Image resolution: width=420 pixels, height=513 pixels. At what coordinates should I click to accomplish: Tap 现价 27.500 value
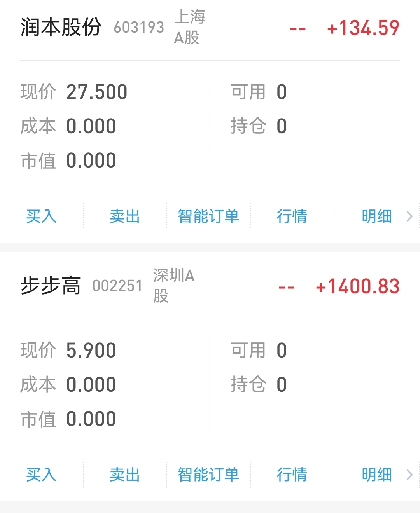tap(97, 92)
